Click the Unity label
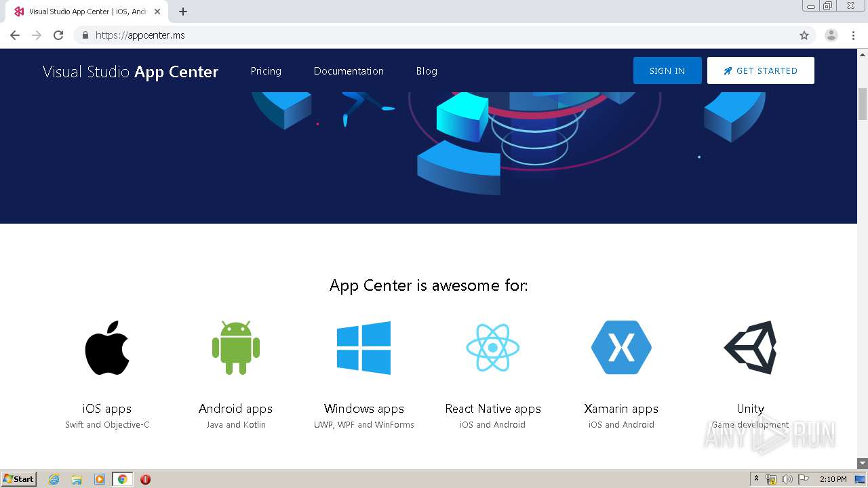The height and width of the screenshot is (488, 868). coord(750,409)
